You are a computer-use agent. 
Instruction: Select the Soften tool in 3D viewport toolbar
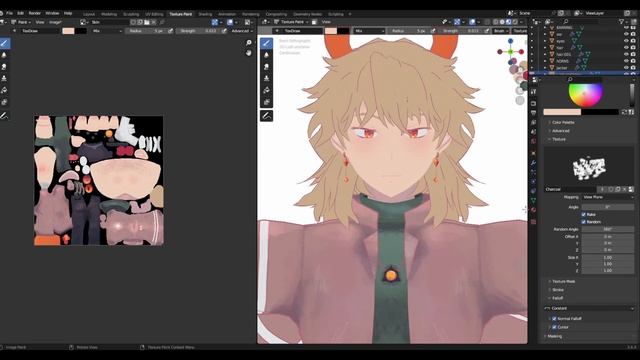(x=267, y=55)
